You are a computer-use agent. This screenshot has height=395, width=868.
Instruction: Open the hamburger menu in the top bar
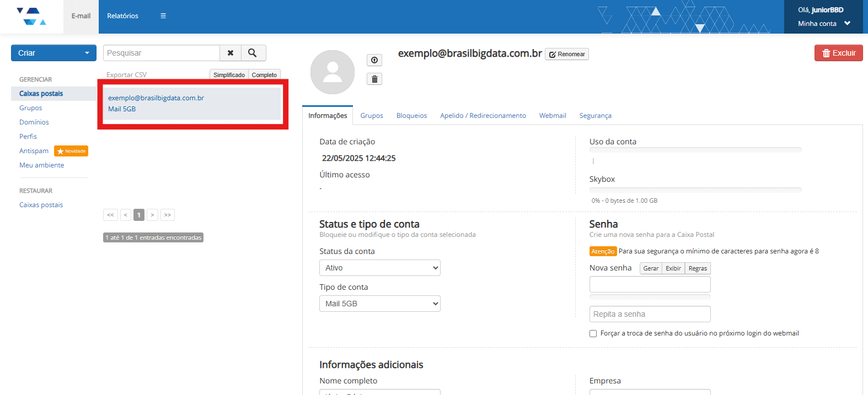tap(163, 16)
